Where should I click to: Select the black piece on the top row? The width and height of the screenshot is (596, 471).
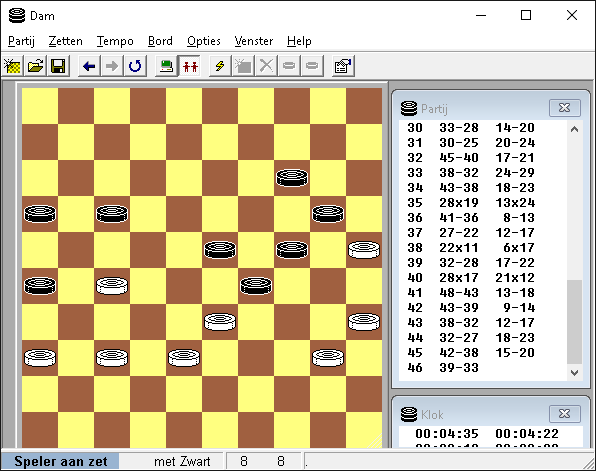[x=292, y=178]
